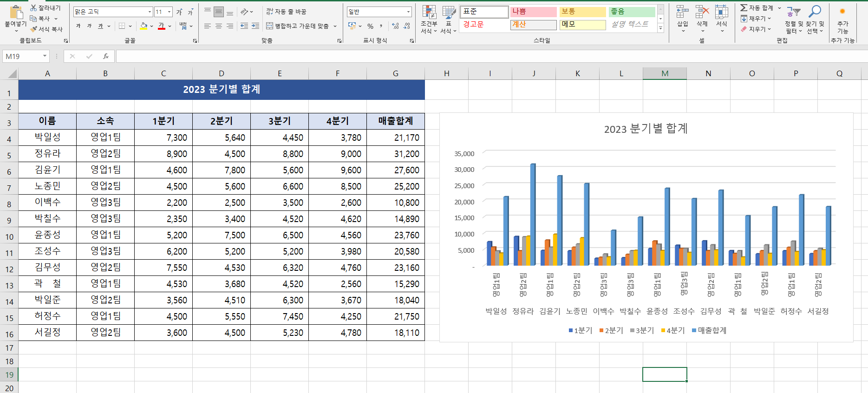Open Format as Table (표 서식)
This screenshot has width=868, height=393.
click(x=449, y=20)
